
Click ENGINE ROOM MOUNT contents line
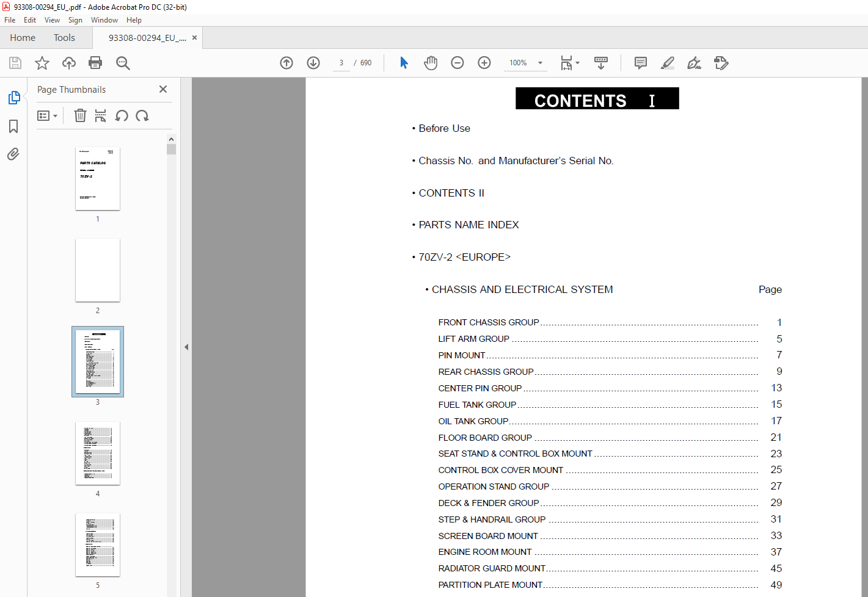tap(610, 552)
